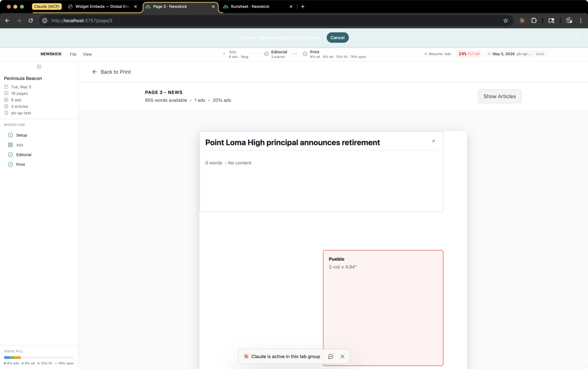Switch to the Widget Embeds browser tab
Image resolution: width=588 pixels, height=369 pixels.
click(x=102, y=7)
